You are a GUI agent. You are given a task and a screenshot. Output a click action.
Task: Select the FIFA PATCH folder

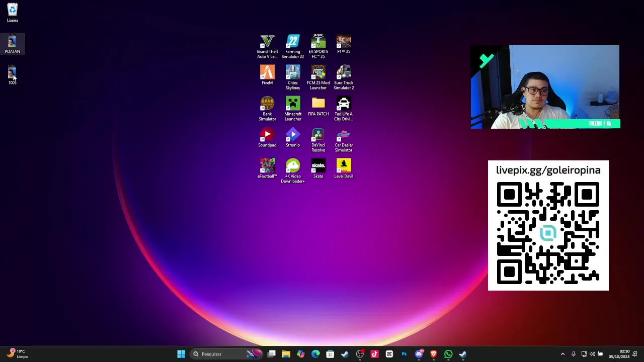coord(318,107)
